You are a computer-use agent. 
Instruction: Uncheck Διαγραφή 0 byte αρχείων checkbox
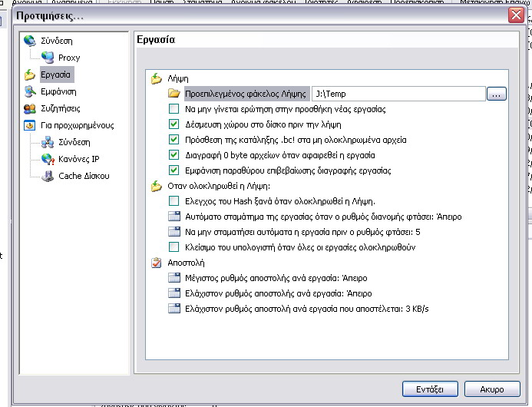173,155
